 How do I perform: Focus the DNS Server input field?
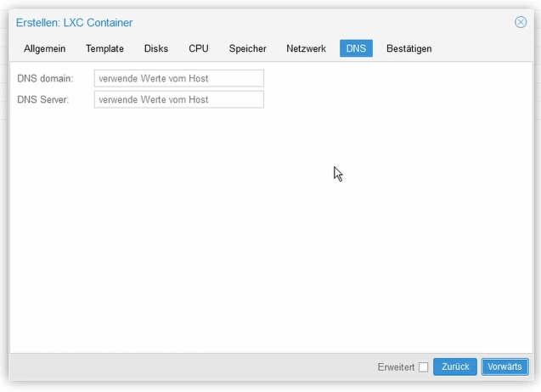coord(179,99)
